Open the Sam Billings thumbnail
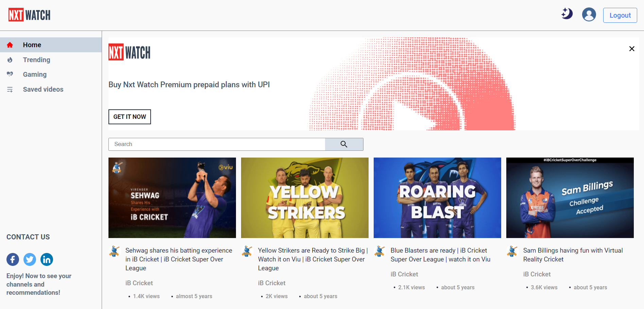 (570, 198)
